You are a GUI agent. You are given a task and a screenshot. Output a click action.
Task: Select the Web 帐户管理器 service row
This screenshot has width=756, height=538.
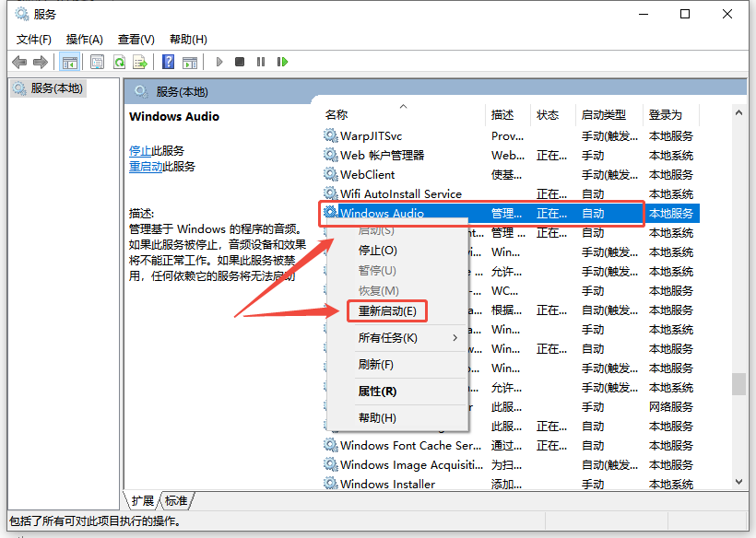511,155
